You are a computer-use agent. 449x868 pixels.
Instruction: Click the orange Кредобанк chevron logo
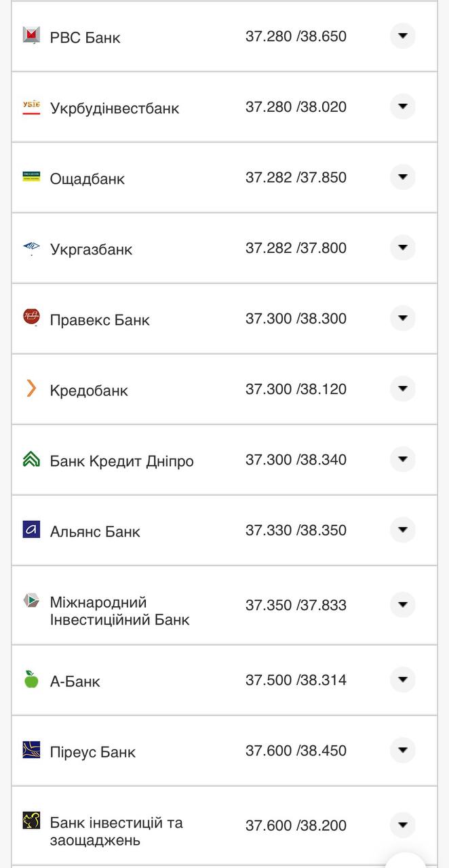30,389
